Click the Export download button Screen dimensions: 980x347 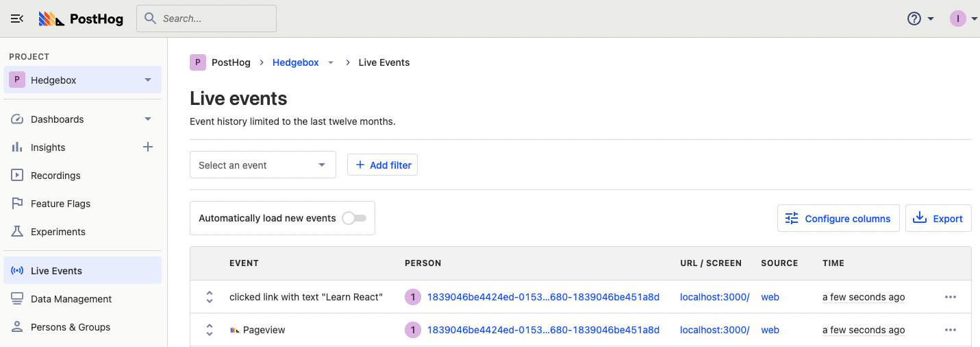(x=938, y=218)
